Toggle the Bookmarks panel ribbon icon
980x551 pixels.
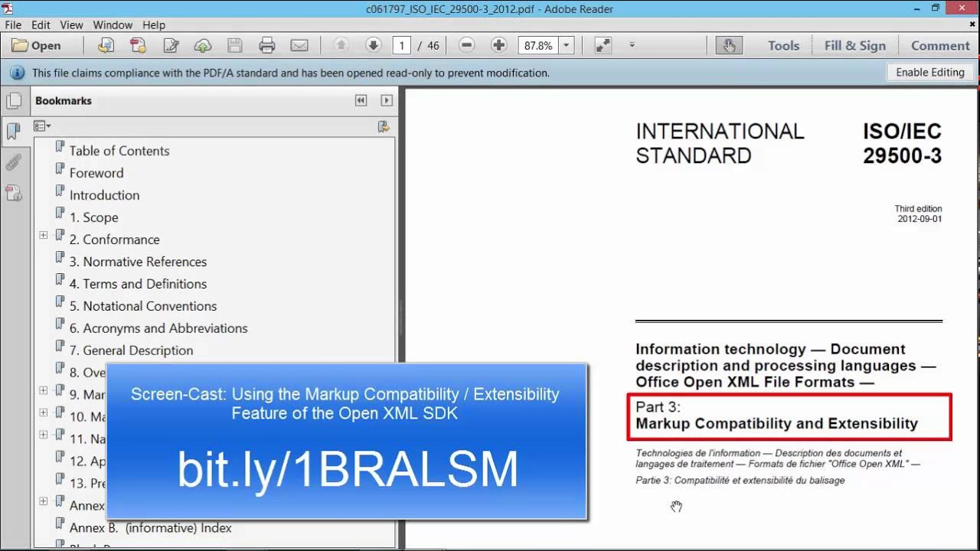coord(13,131)
